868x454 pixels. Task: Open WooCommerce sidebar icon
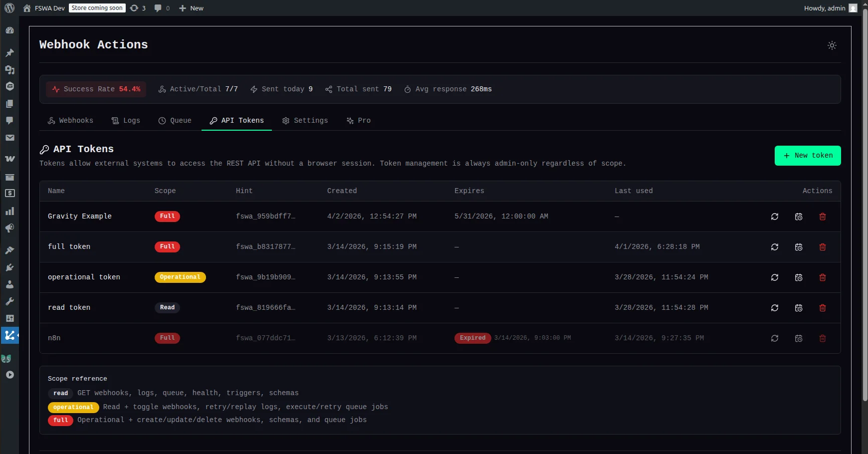(x=9, y=159)
